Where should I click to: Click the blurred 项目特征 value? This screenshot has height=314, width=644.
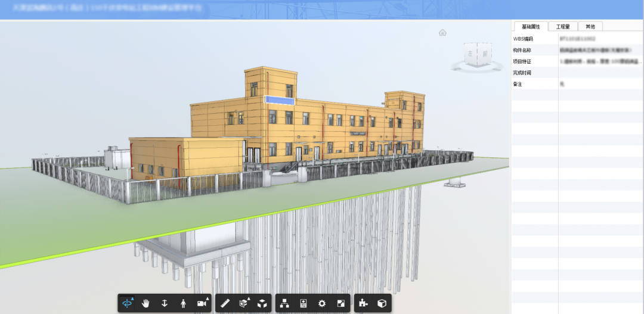[x=600, y=61]
